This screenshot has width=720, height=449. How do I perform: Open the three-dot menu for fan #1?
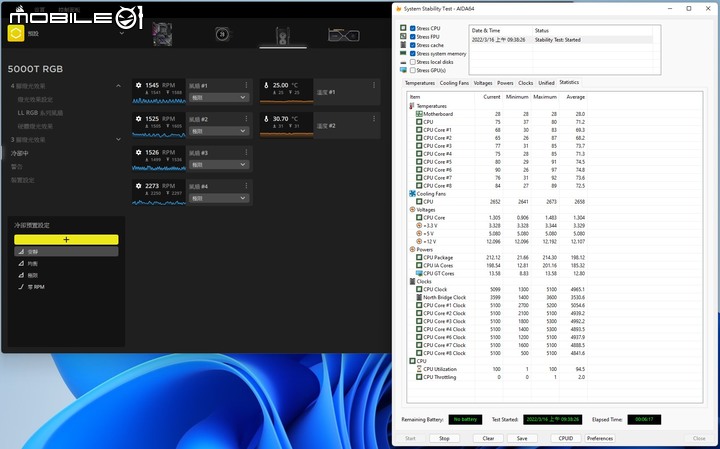tap(247, 85)
